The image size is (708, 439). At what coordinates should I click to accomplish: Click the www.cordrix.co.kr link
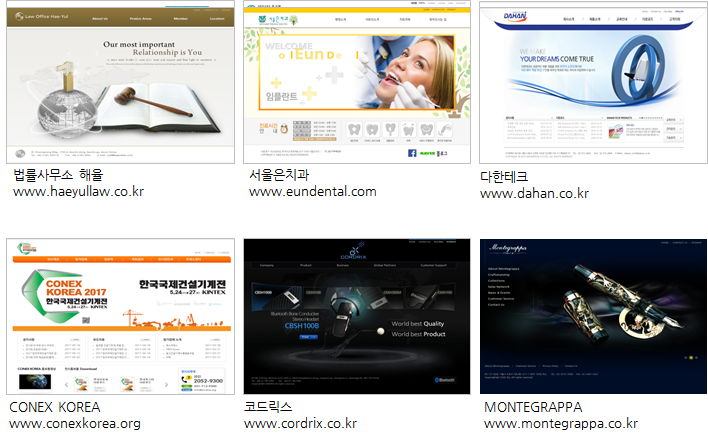(x=300, y=424)
